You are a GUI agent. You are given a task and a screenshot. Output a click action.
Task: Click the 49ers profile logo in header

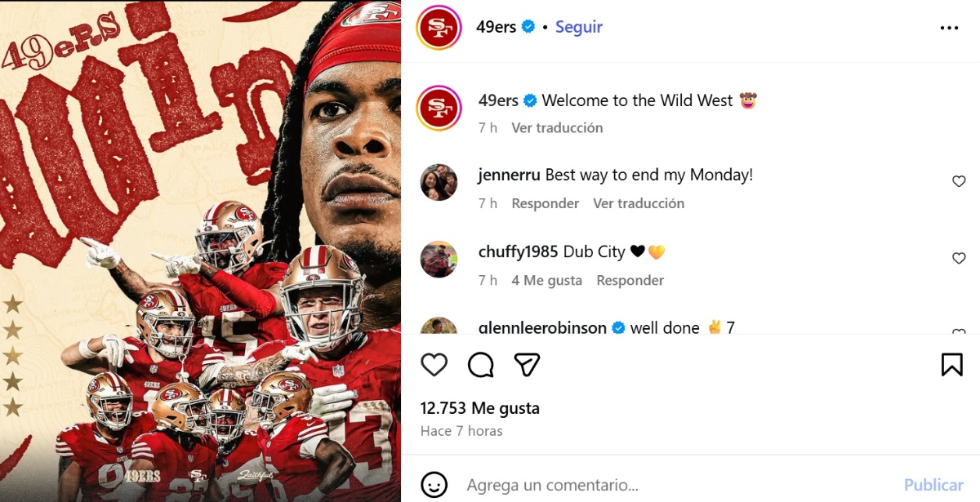click(439, 27)
